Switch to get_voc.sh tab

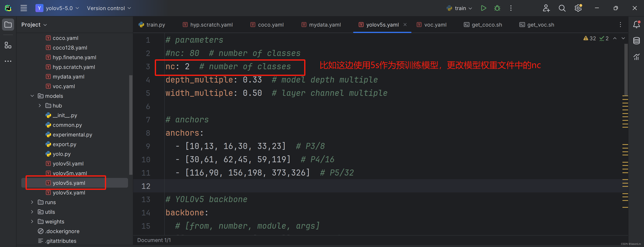pos(537,25)
